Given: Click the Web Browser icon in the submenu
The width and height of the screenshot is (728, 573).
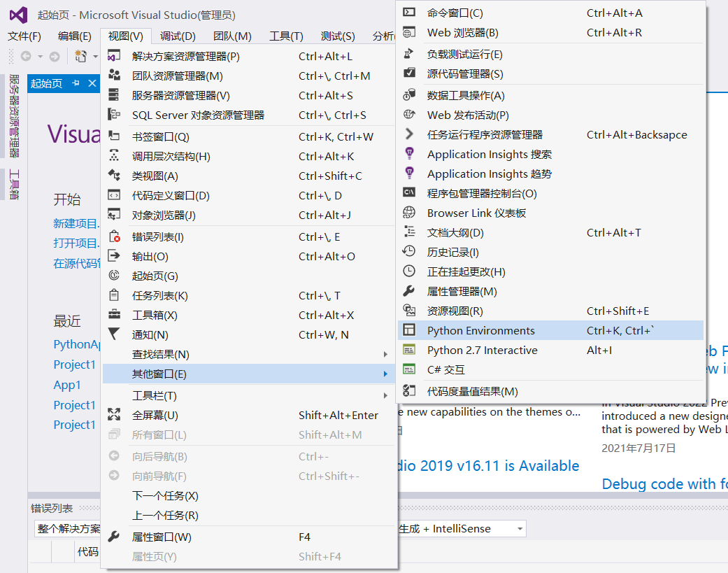Looking at the screenshot, I should 409,32.
